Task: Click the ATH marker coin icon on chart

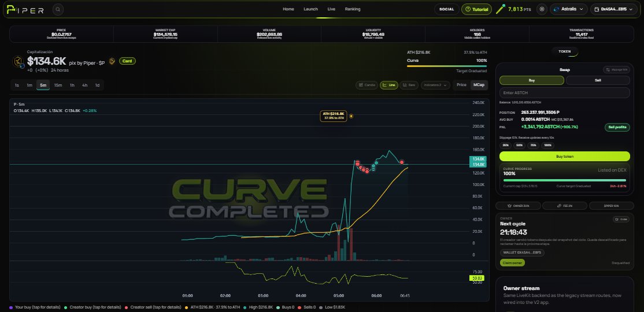Action: [x=351, y=116]
